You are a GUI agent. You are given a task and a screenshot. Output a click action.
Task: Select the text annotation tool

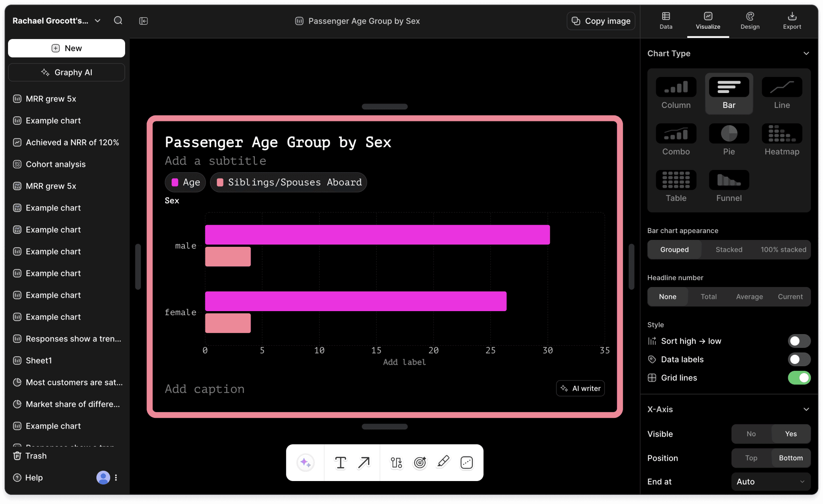340,463
